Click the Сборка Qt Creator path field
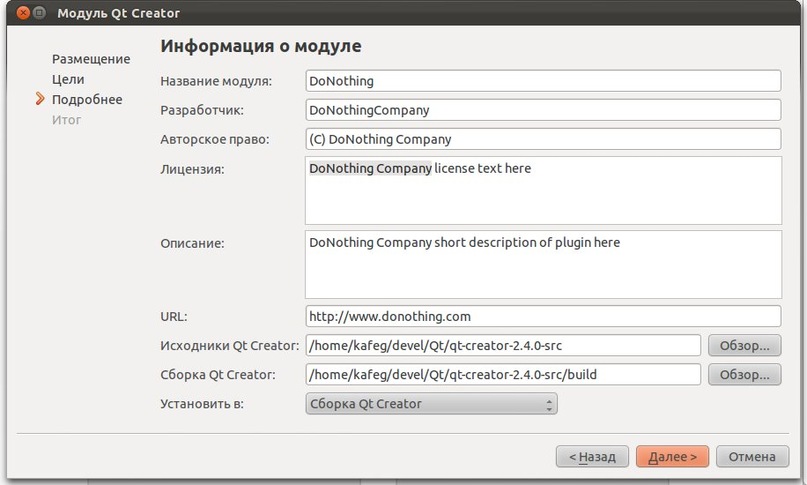 [x=502, y=375]
